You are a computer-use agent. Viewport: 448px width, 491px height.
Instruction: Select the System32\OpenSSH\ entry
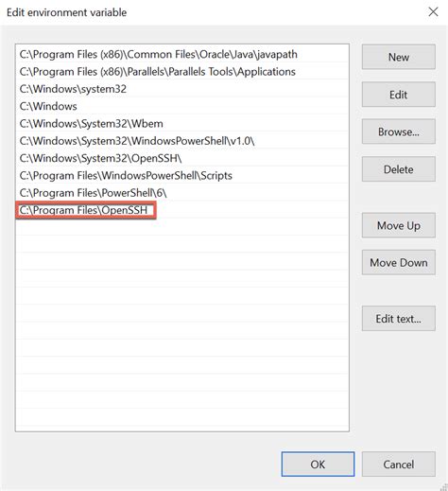(x=182, y=158)
